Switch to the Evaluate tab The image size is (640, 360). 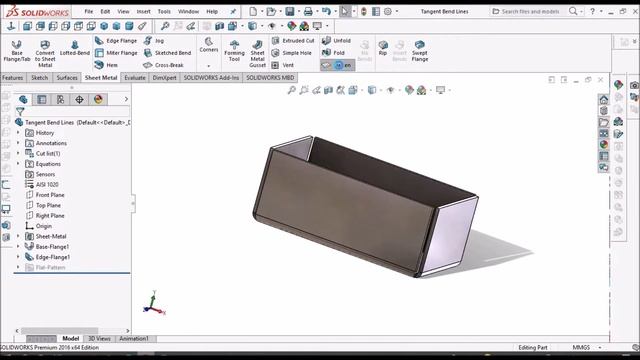(x=135, y=78)
